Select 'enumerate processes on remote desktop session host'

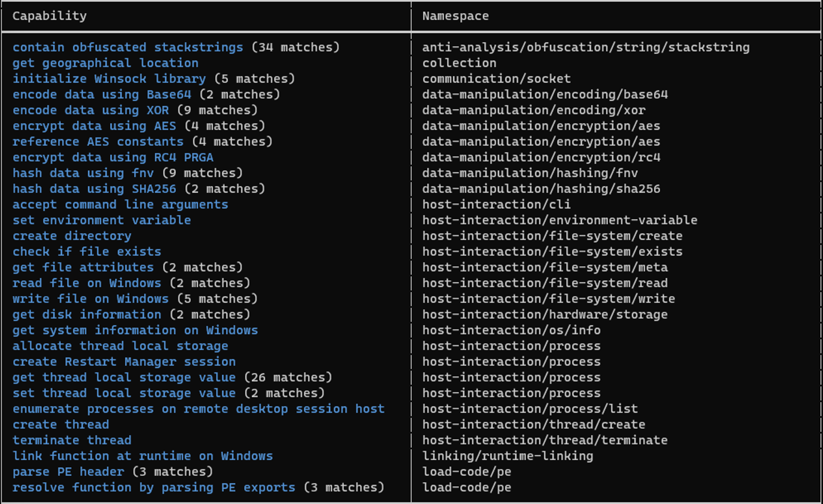coord(198,409)
